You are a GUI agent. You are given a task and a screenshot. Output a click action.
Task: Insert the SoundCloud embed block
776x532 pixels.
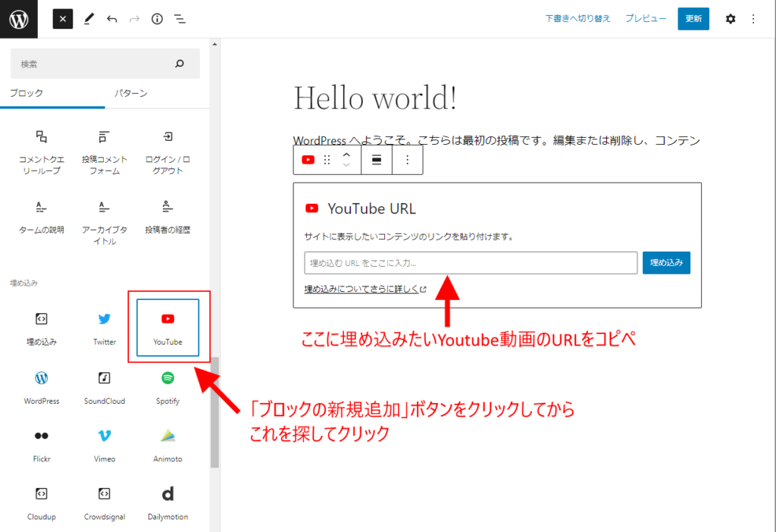coord(105,386)
